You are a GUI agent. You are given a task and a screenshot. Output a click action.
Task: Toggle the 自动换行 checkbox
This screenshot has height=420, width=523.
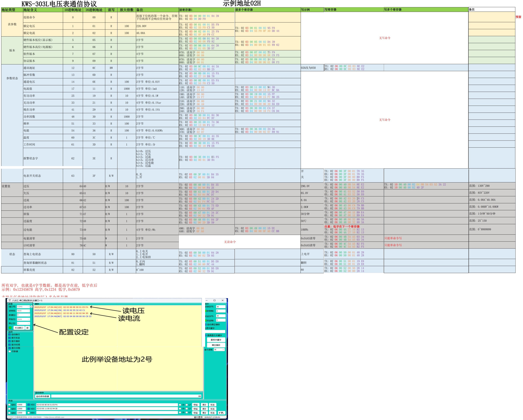10,334
